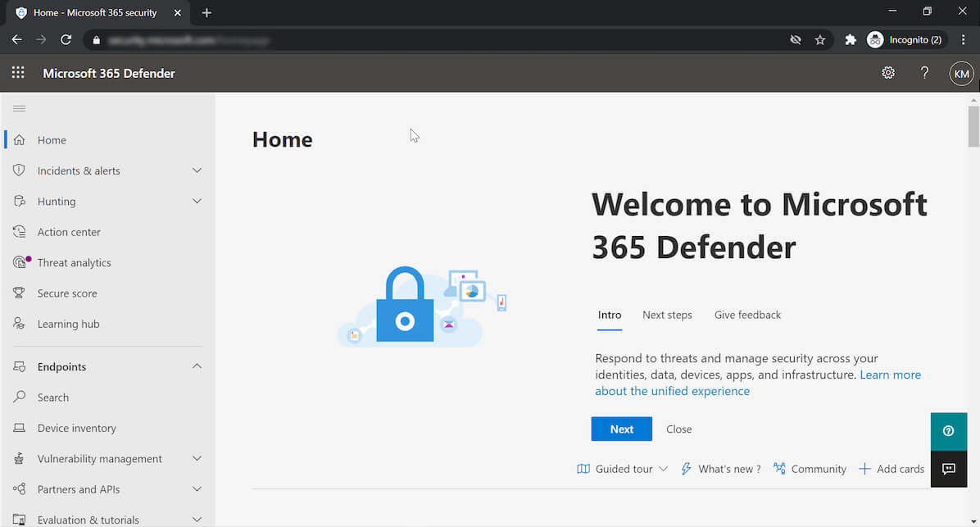Reload the page in browser
Image resolution: width=980 pixels, height=527 pixels.
coord(66,39)
